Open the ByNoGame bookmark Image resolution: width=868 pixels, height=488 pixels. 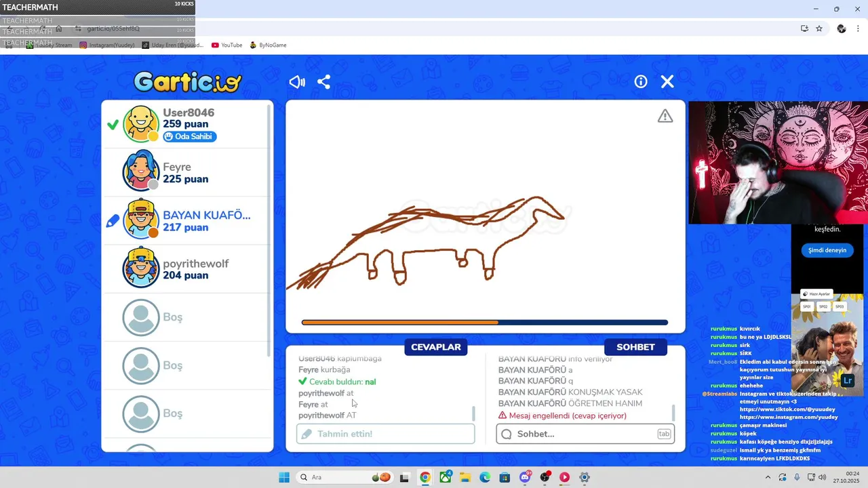tap(268, 45)
